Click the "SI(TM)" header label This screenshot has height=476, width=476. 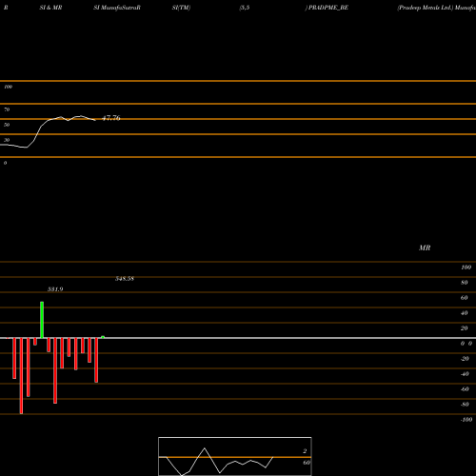pos(181,8)
